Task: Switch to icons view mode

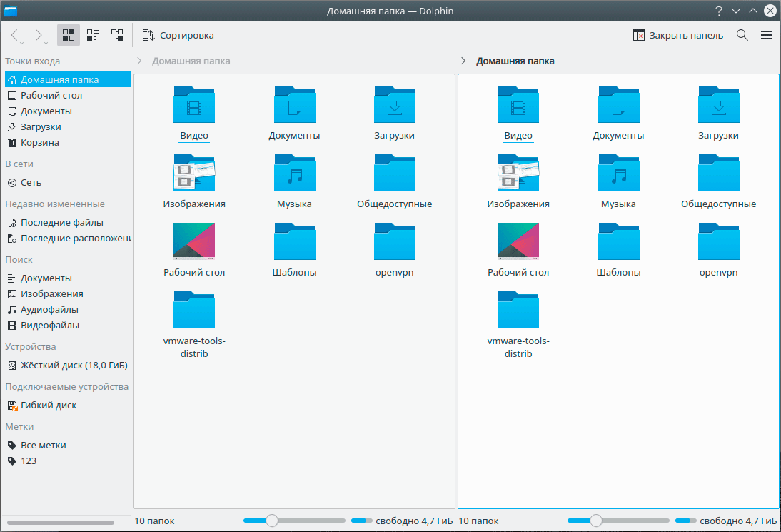Action: click(x=69, y=35)
